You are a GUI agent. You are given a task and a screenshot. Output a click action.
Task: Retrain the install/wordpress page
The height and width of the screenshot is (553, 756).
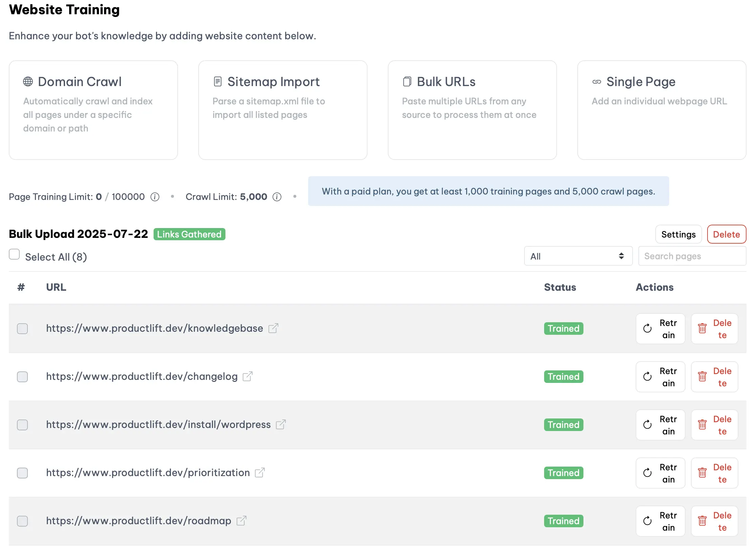[660, 425]
